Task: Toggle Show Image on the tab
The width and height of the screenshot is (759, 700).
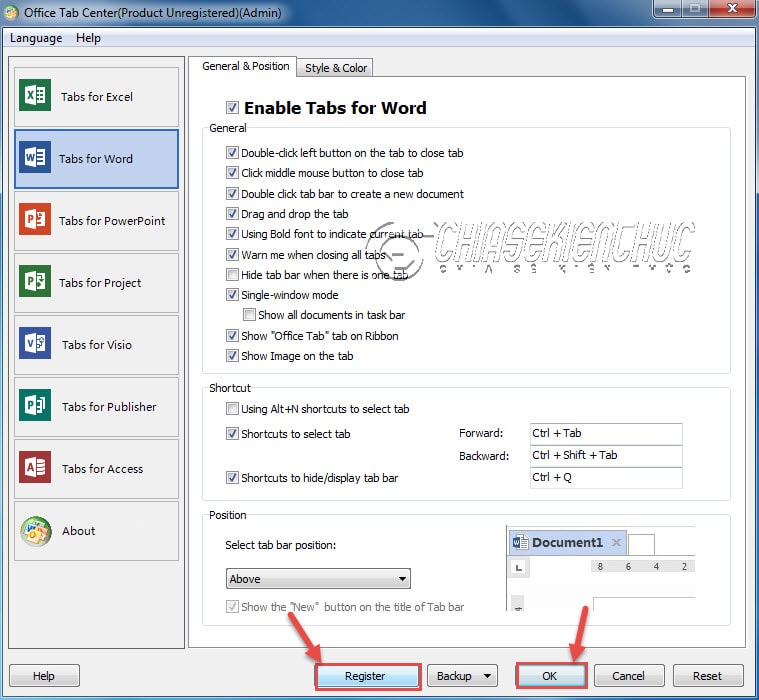Action: point(232,356)
